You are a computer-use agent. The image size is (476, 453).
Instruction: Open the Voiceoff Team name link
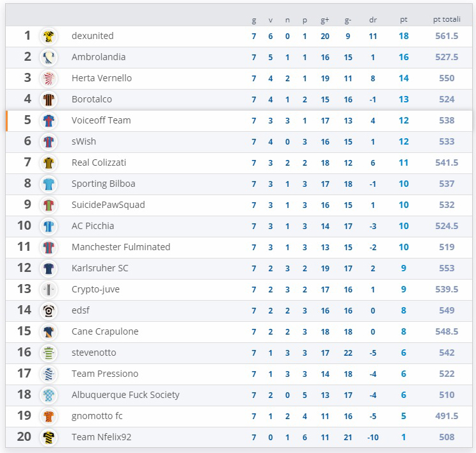tap(101, 120)
